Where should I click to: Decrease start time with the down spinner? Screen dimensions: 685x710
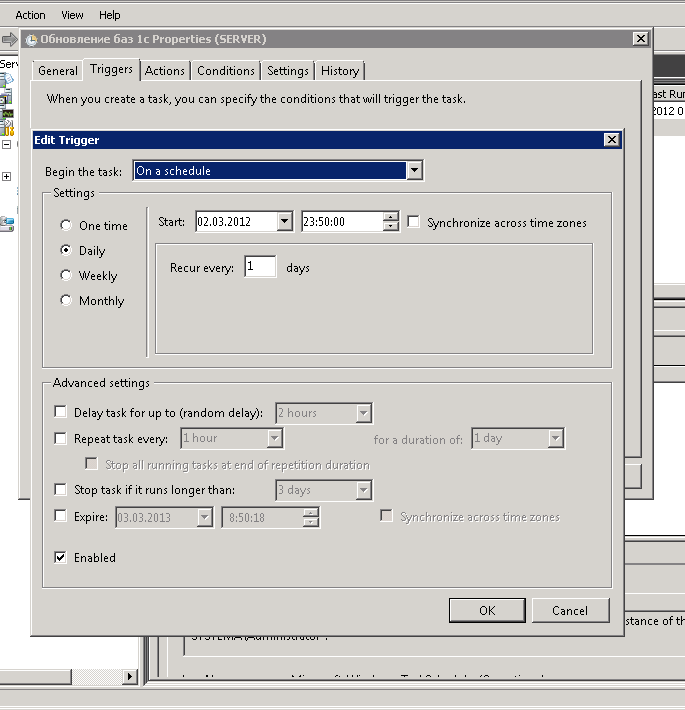[390, 226]
